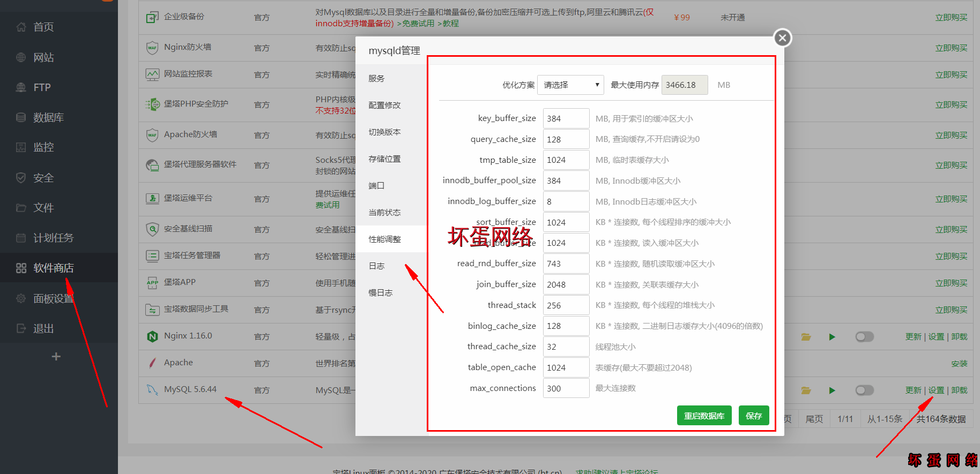
Task: Click the tmp_table_size input field
Action: pos(566,160)
